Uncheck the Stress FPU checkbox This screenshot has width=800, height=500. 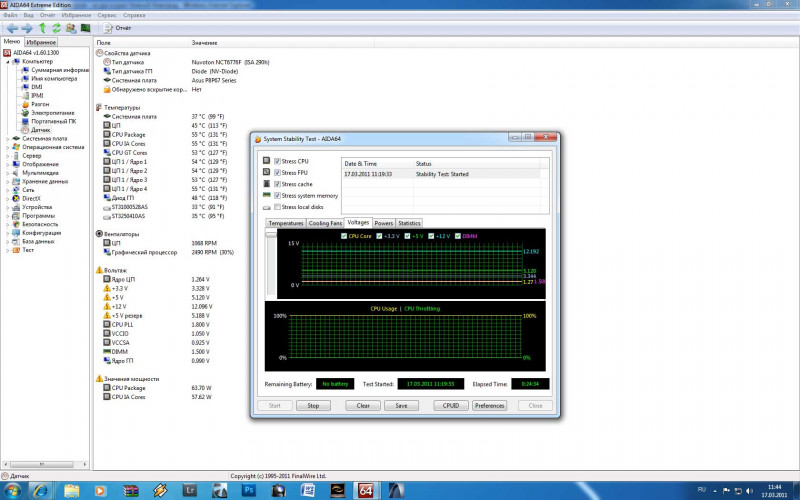pyautogui.click(x=278, y=173)
